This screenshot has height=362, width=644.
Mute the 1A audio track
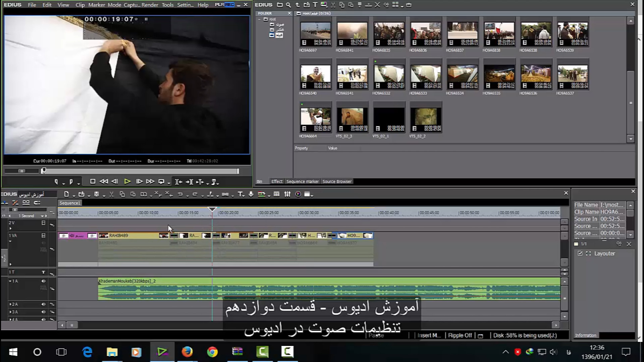(43, 281)
